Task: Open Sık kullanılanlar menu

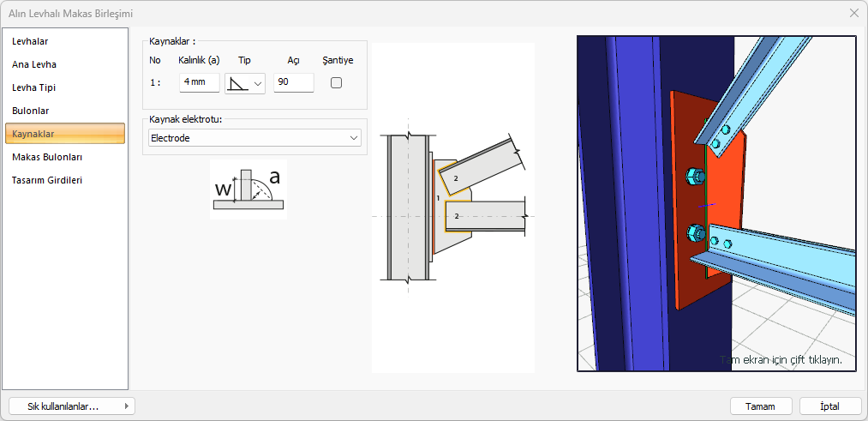Action: point(72,406)
